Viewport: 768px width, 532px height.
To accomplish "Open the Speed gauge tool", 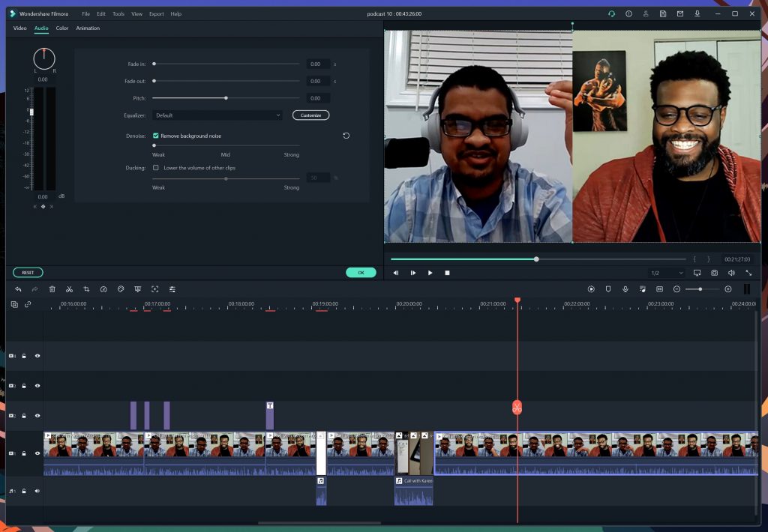I will pos(103,289).
